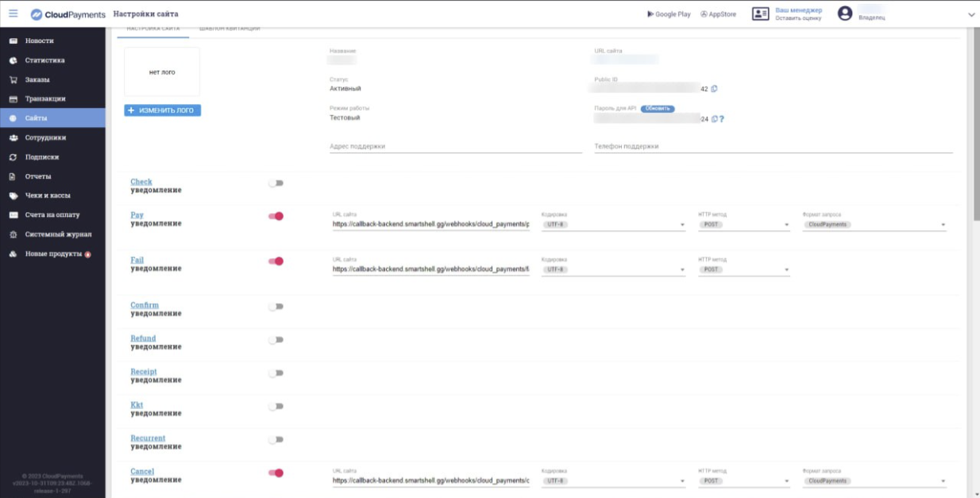Open the owner profile avatar

(x=844, y=14)
